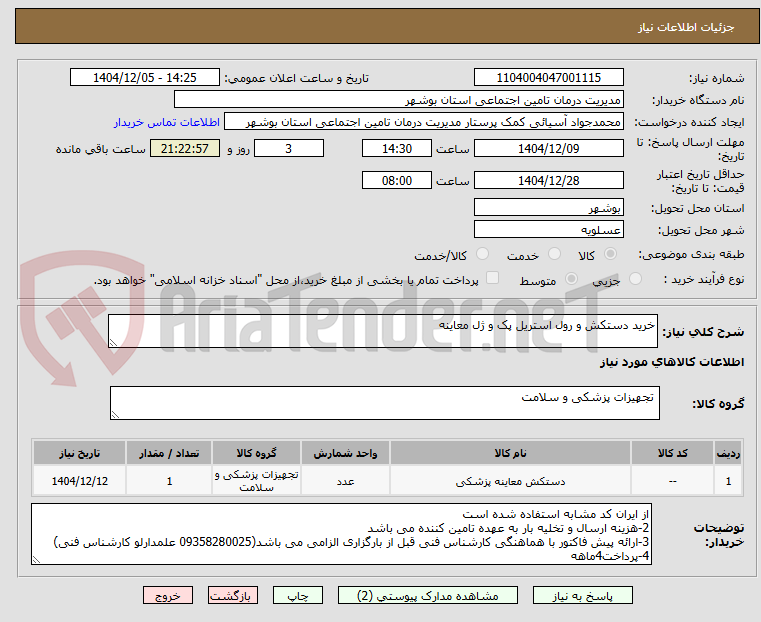Click the price validity date 1404/12/28

548,180
